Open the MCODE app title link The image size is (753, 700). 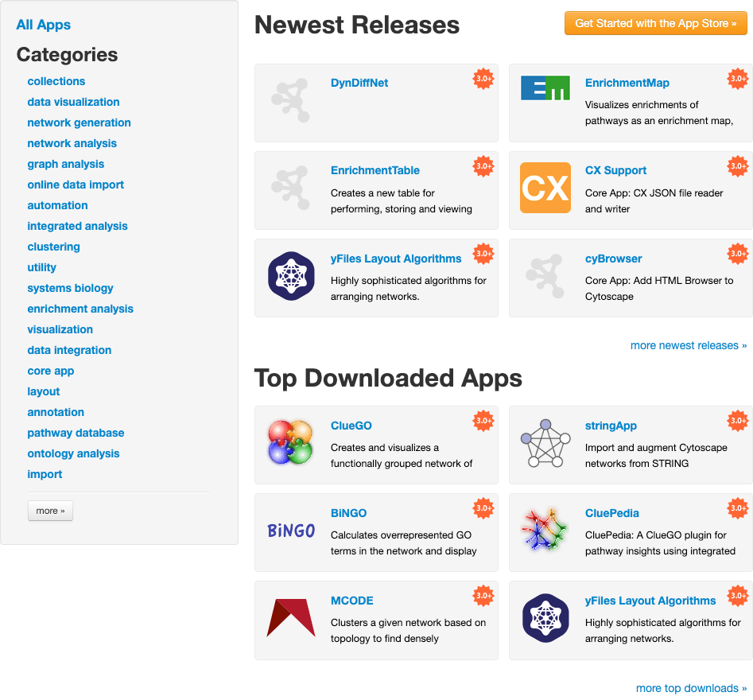tap(352, 600)
